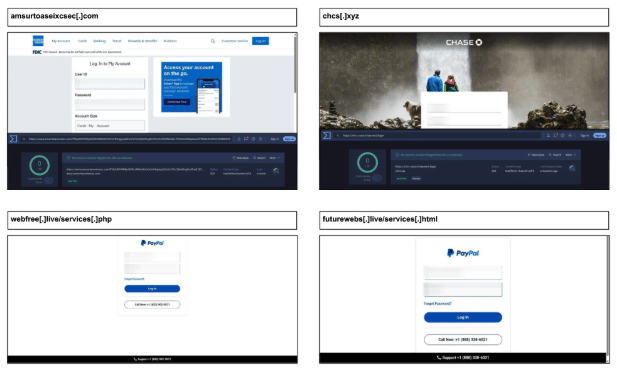Click the American Express logo
617x372 pixels.
pyautogui.click(x=38, y=41)
